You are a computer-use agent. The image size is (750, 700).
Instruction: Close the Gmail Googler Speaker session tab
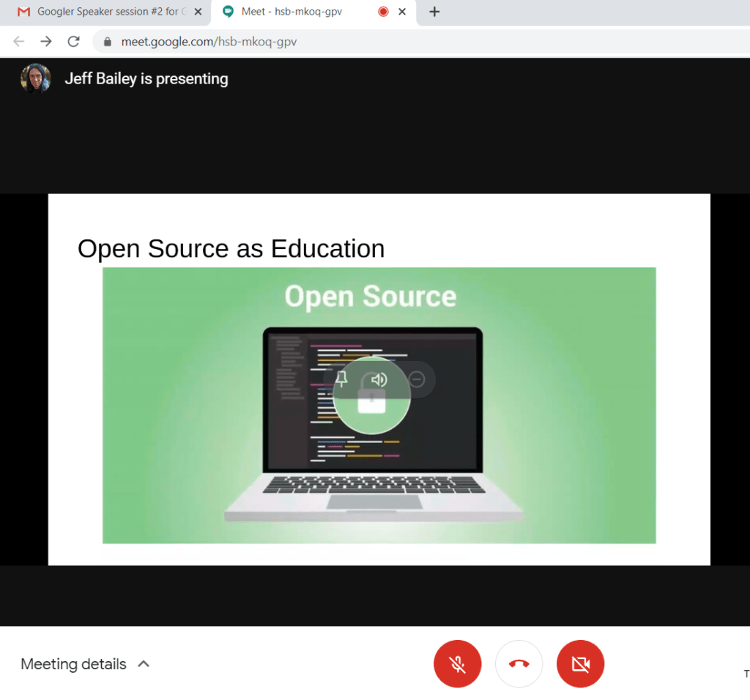coord(198,12)
